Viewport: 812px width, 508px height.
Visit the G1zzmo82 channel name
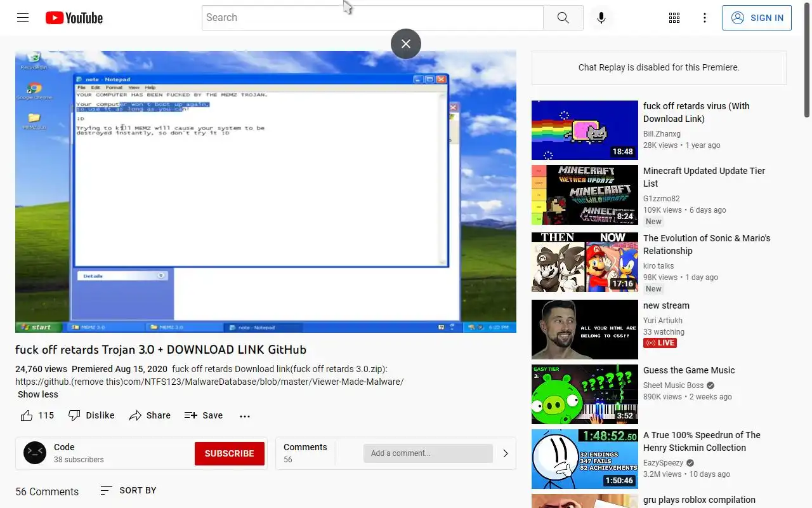click(661, 199)
